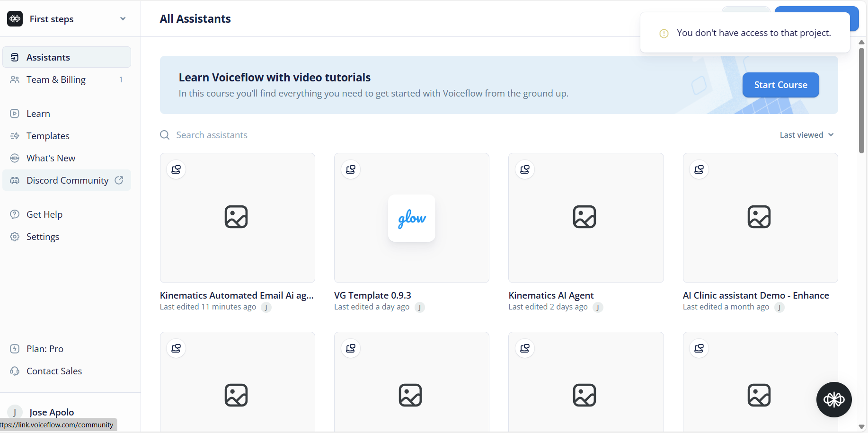Open the Voiceflow chat widget launcher

click(x=834, y=400)
